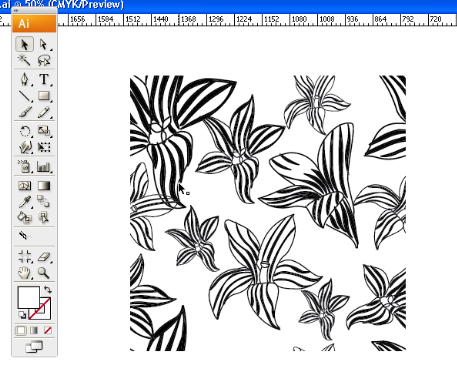
Task: Select the Symbol Sprayer tool
Action: 24,166
